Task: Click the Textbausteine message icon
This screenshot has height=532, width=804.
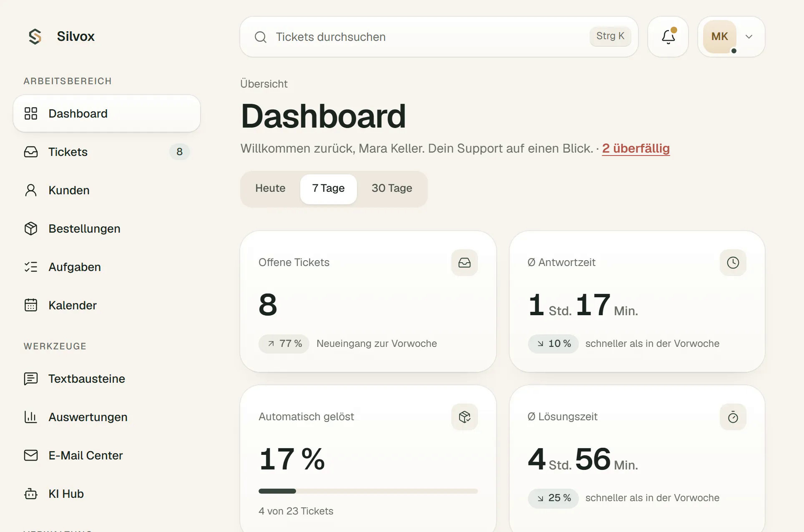Action: point(31,379)
